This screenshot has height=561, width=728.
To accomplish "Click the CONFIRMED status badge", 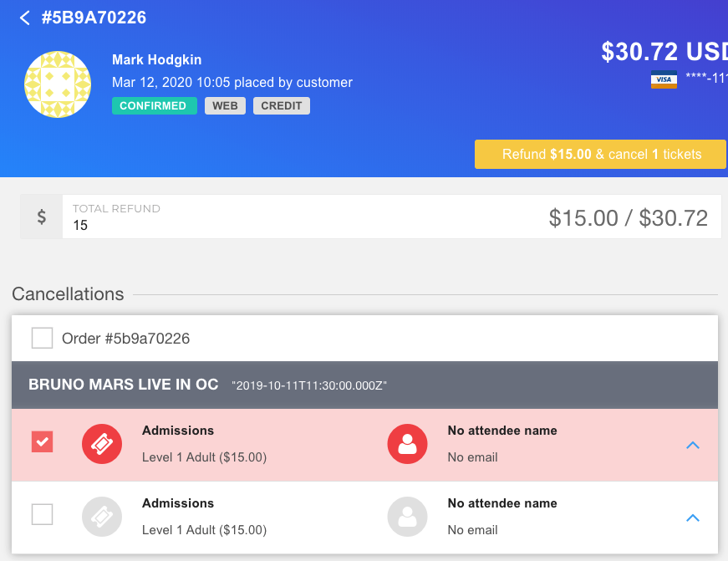I will click(x=154, y=106).
